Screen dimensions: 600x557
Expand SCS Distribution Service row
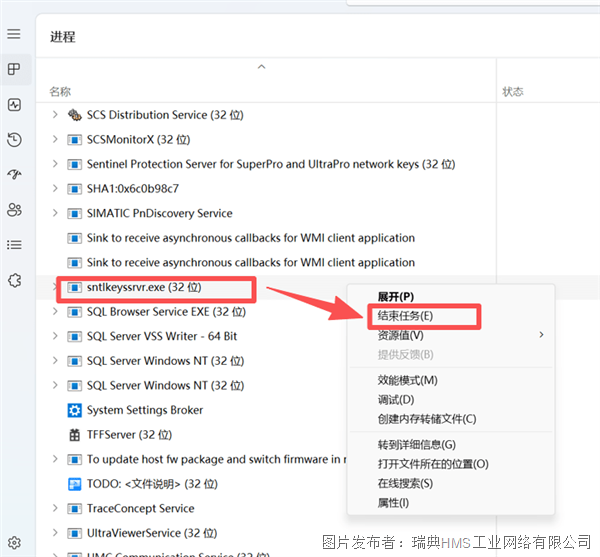pyautogui.click(x=55, y=115)
